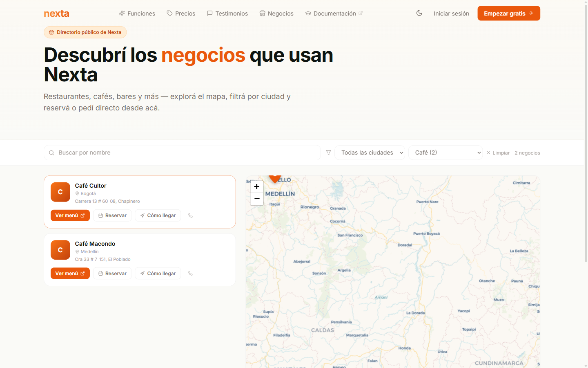Click arrow icon in Empezar gratis
Viewport: 588px width, 368px height.
pos(531,13)
